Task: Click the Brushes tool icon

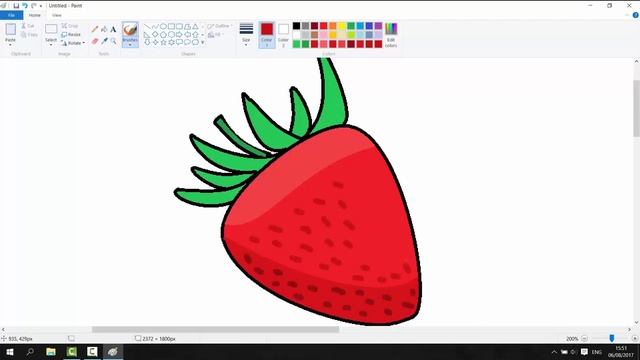Action: (x=130, y=30)
